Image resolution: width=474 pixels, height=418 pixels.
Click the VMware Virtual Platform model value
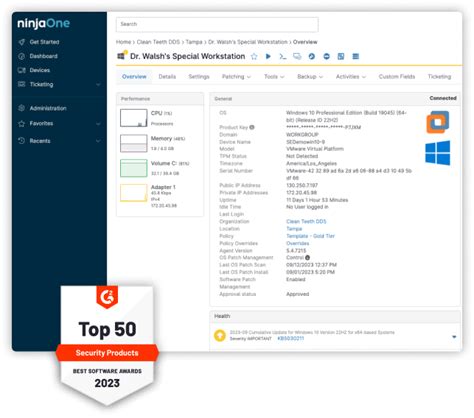tap(315, 149)
